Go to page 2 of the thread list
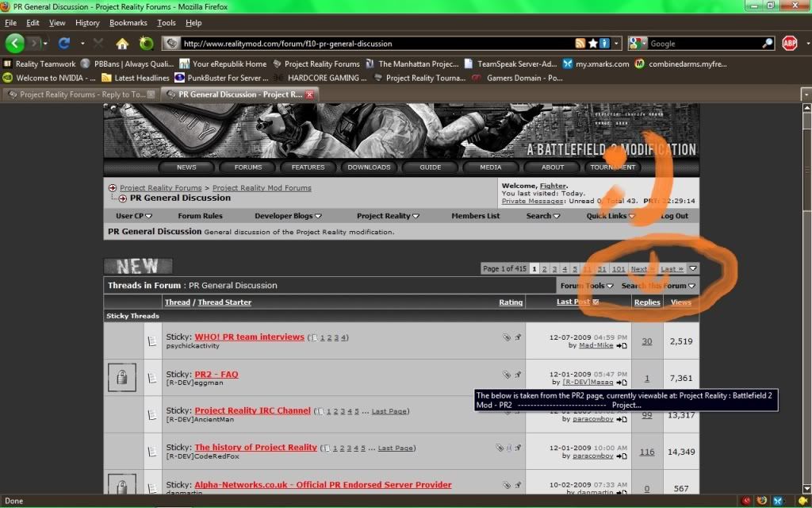 click(x=545, y=269)
